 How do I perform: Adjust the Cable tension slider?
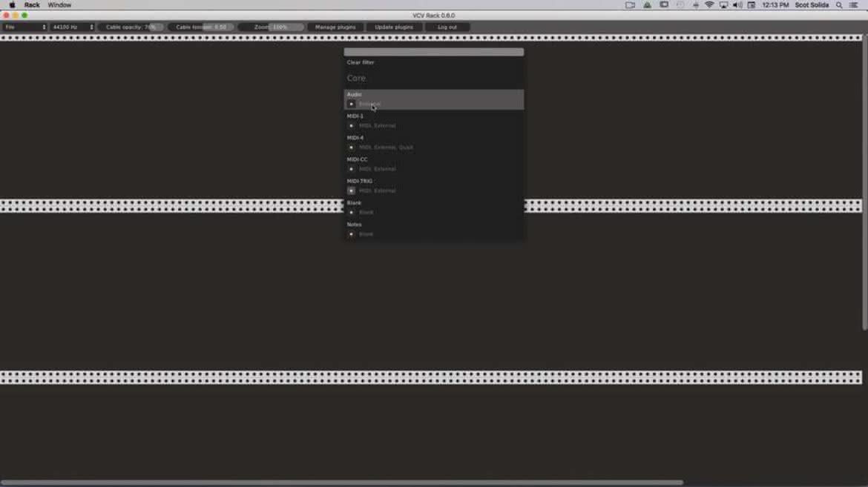click(202, 27)
